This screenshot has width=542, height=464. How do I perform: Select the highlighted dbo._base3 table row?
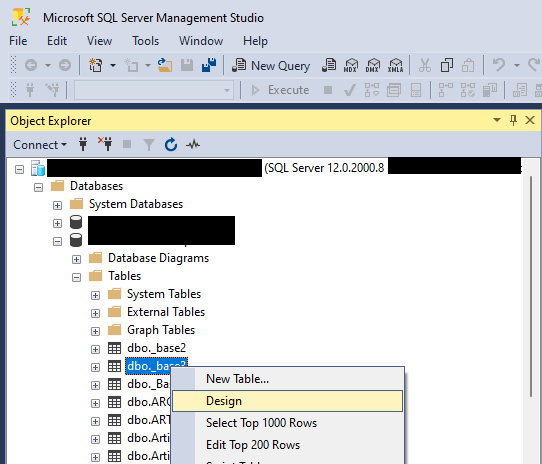tap(157, 366)
